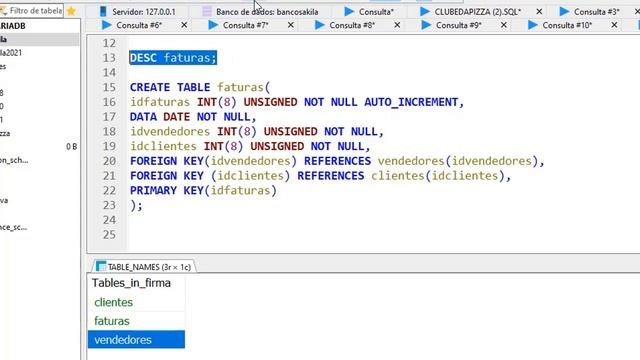
Task: Close the Consulta #8* tab
Action: point(397,25)
